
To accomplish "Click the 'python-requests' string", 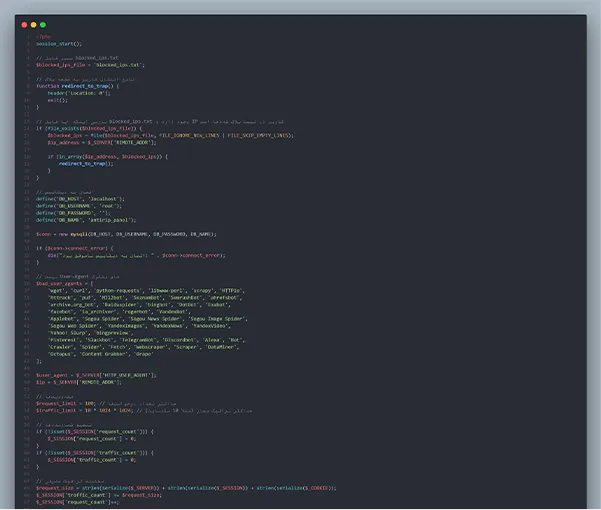I will 117,291.
